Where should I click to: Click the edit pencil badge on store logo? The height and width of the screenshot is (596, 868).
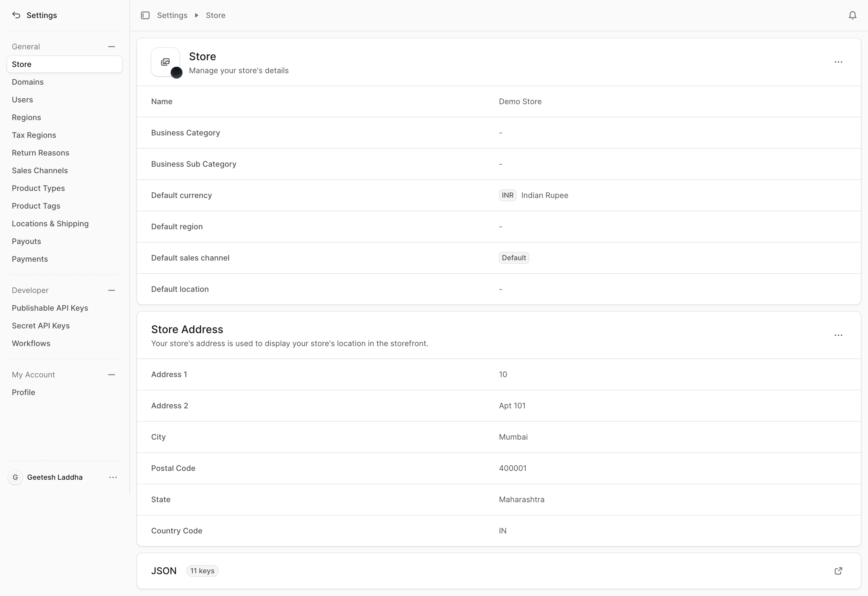[176, 73]
